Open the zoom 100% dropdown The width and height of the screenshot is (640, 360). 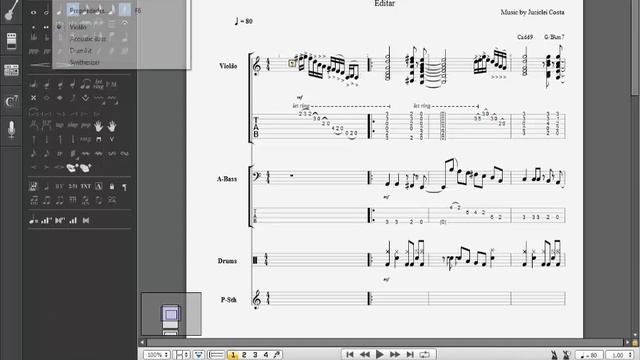pos(157,355)
